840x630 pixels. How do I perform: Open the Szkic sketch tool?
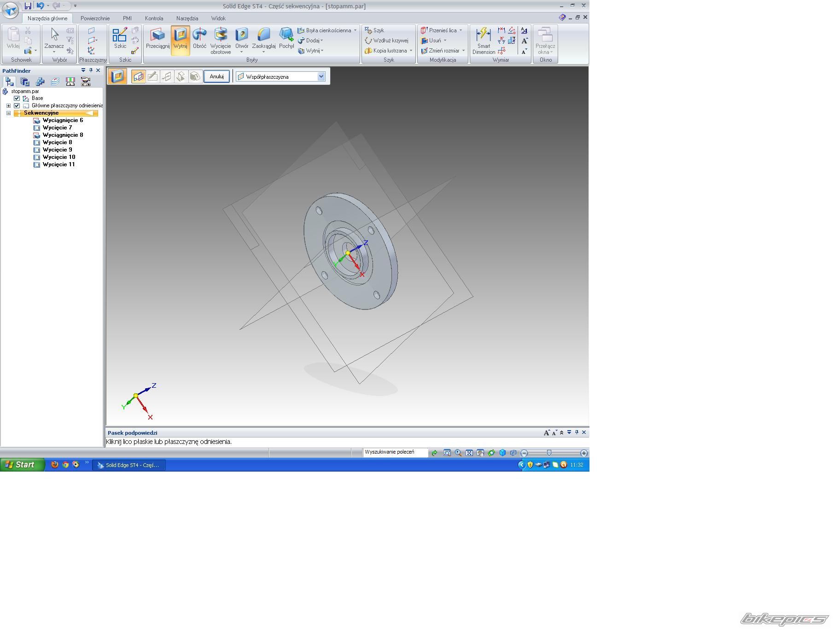coord(120,39)
